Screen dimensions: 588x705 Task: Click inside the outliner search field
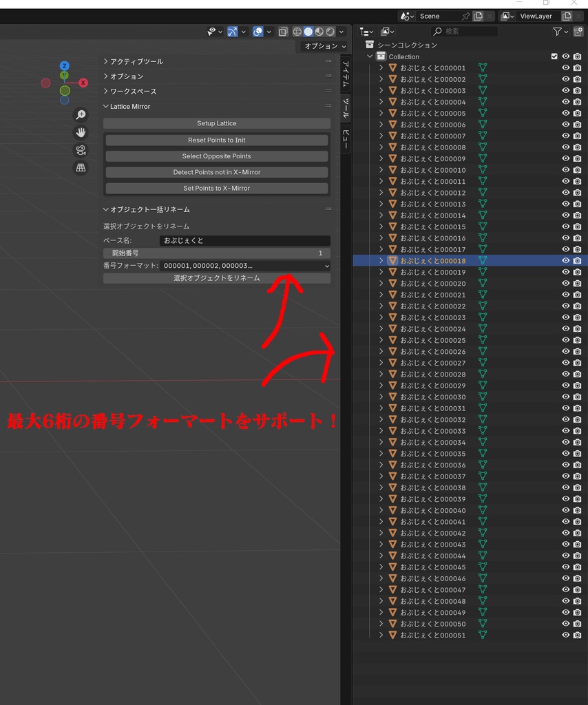[x=463, y=31]
